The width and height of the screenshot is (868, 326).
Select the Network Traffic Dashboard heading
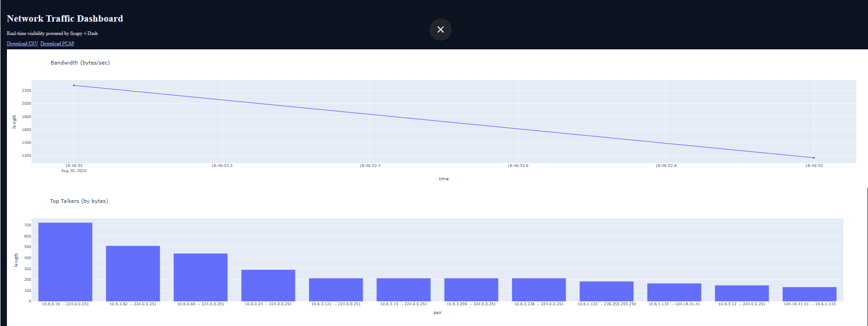coord(65,18)
